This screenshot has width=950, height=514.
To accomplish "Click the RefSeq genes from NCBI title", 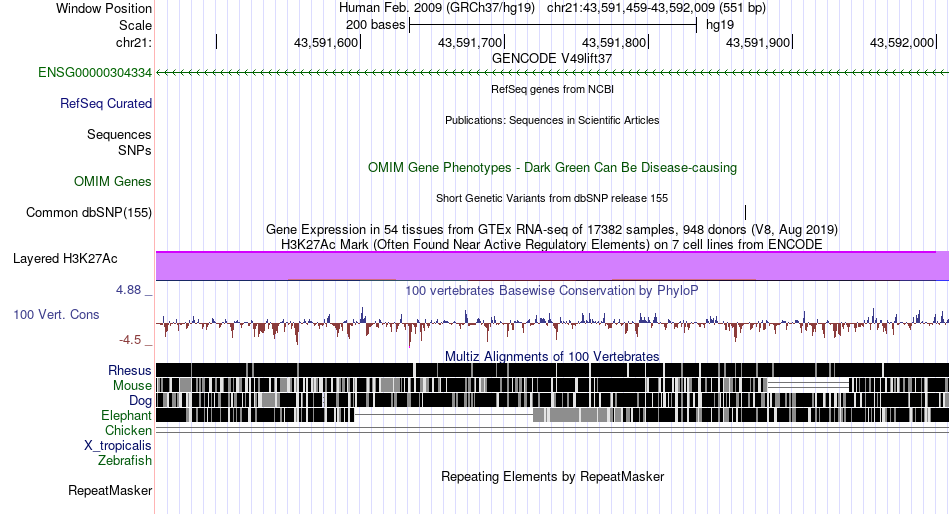I will [x=552, y=89].
